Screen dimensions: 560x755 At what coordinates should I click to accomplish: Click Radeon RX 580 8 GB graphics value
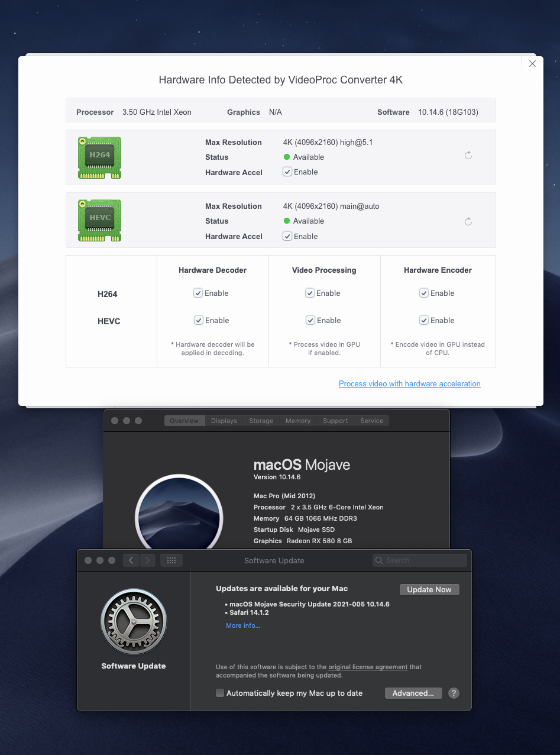coord(319,541)
